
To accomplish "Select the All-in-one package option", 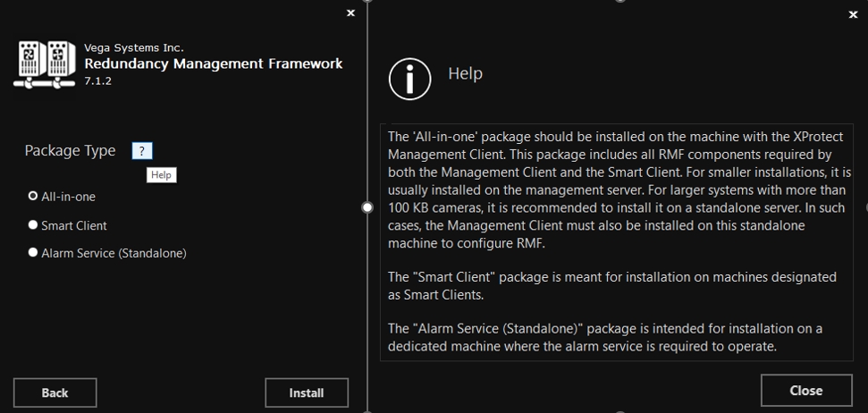I will (33, 196).
